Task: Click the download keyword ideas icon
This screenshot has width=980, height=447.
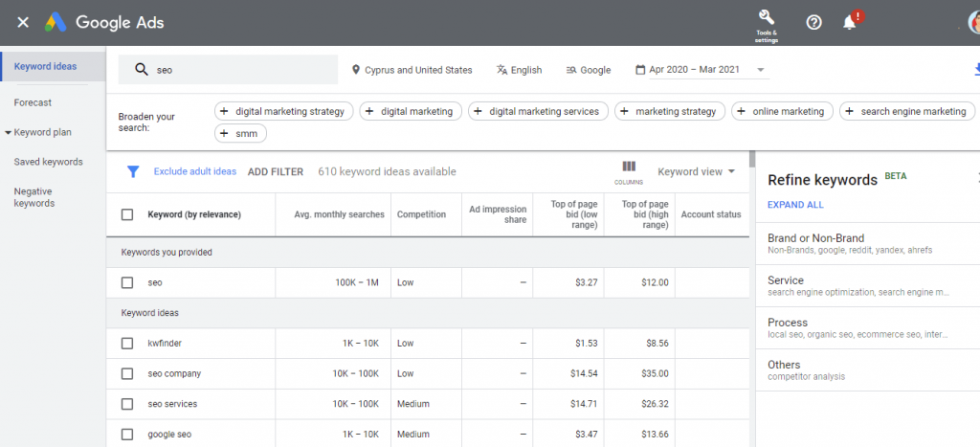Action: click(977, 69)
